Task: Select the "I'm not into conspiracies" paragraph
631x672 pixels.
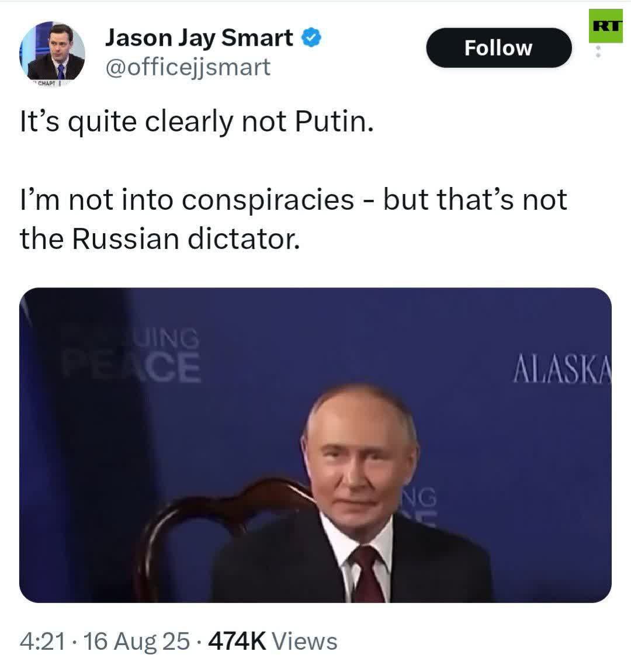Action: click(x=293, y=219)
